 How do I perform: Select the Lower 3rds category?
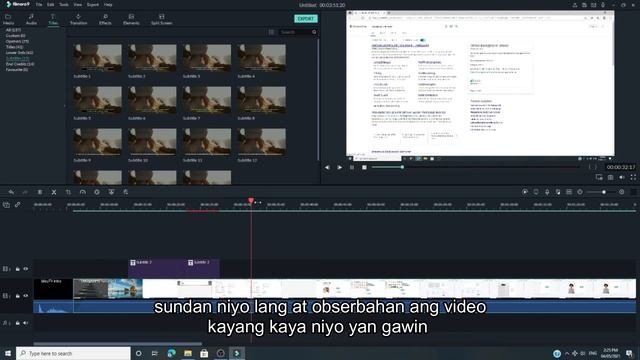point(20,53)
